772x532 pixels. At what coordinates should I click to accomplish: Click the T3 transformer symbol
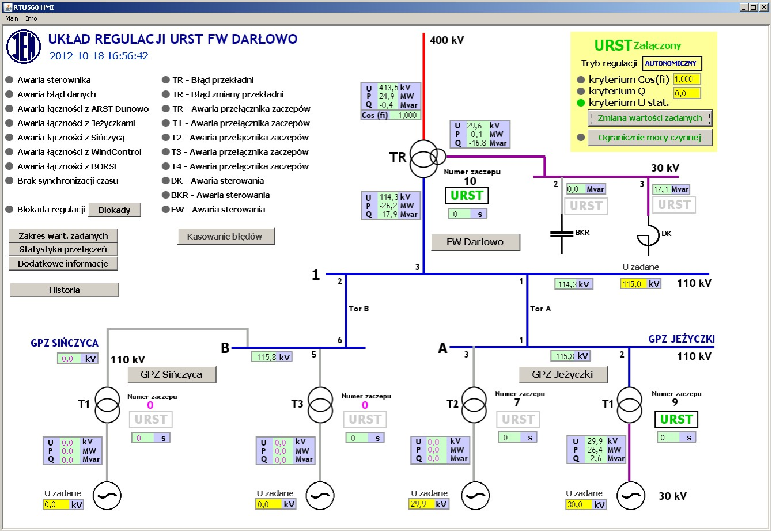pyautogui.click(x=320, y=405)
